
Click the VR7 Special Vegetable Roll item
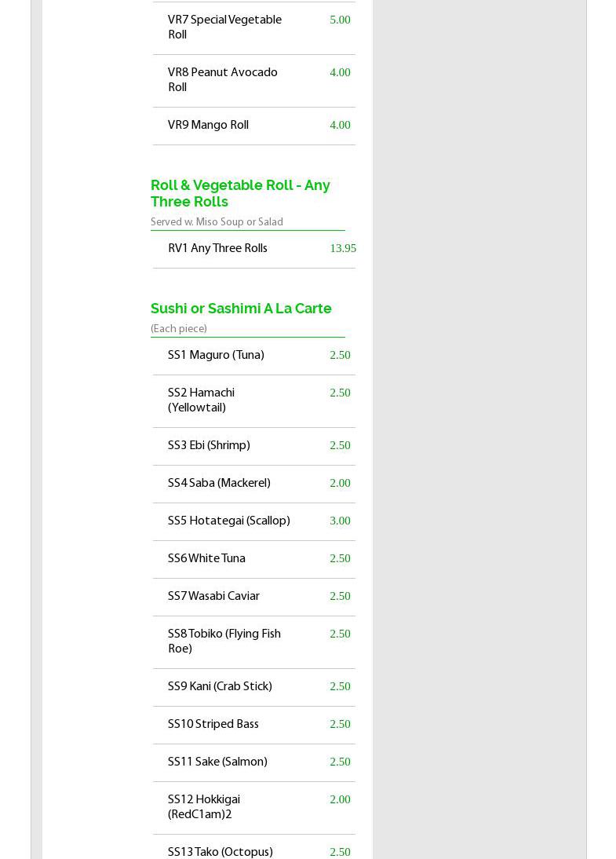[x=224, y=27]
